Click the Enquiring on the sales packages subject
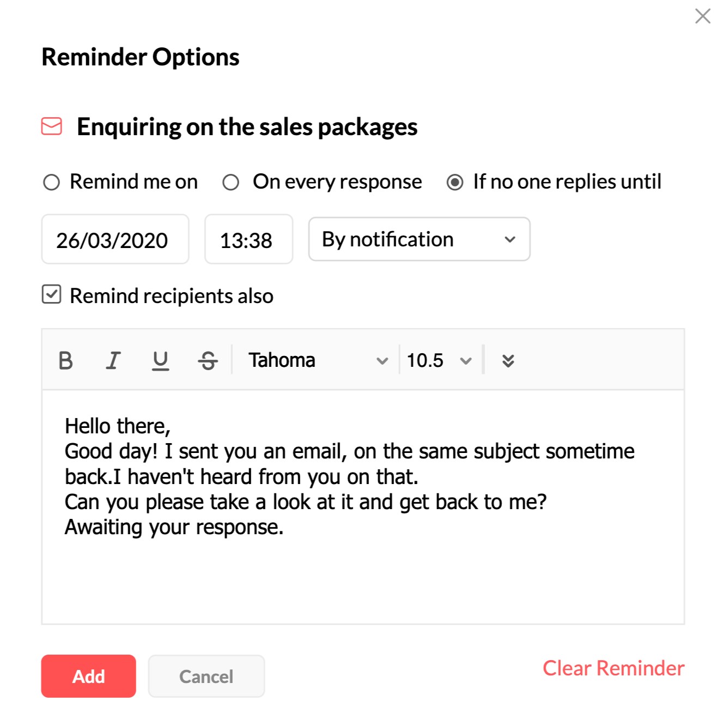The width and height of the screenshot is (728, 701). coord(247,126)
